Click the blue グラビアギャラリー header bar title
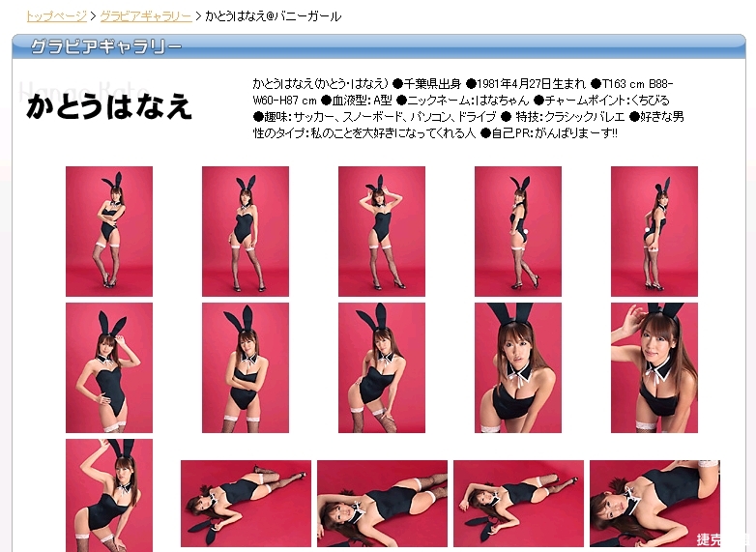Screen dimensions: 756x552 click(x=106, y=46)
